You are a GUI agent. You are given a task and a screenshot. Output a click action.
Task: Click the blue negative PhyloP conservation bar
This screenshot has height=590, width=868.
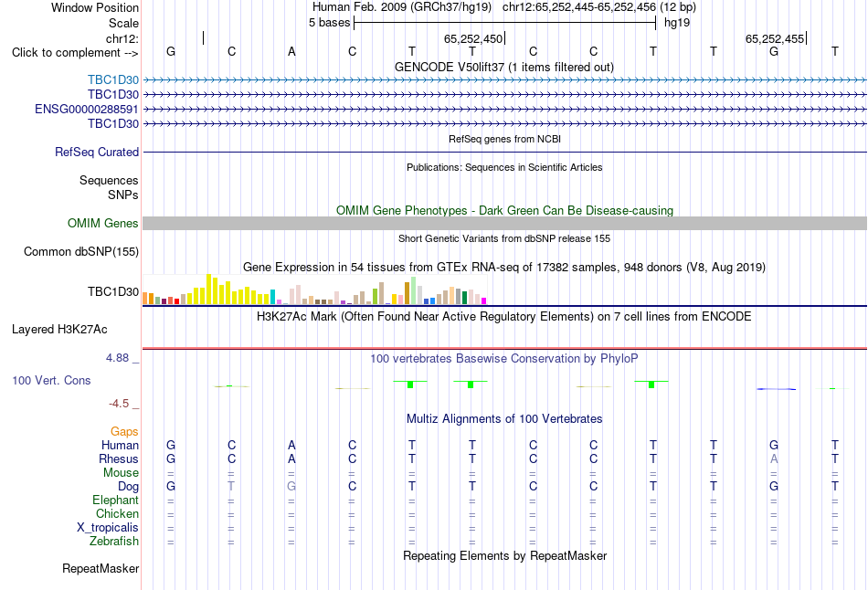click(x=776, y=389)
